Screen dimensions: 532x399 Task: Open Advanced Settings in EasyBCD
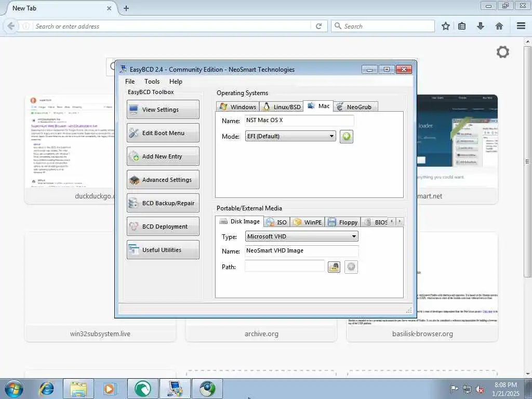163,179
